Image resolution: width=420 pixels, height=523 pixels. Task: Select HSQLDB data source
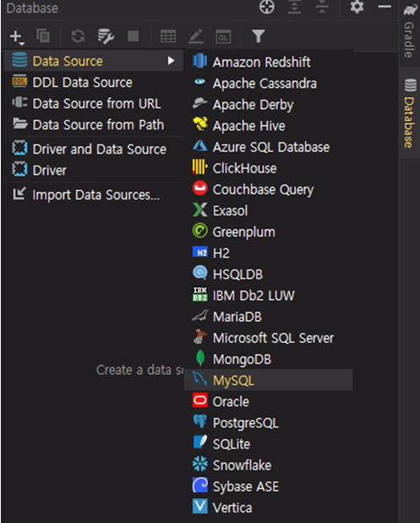coord(269,275)
